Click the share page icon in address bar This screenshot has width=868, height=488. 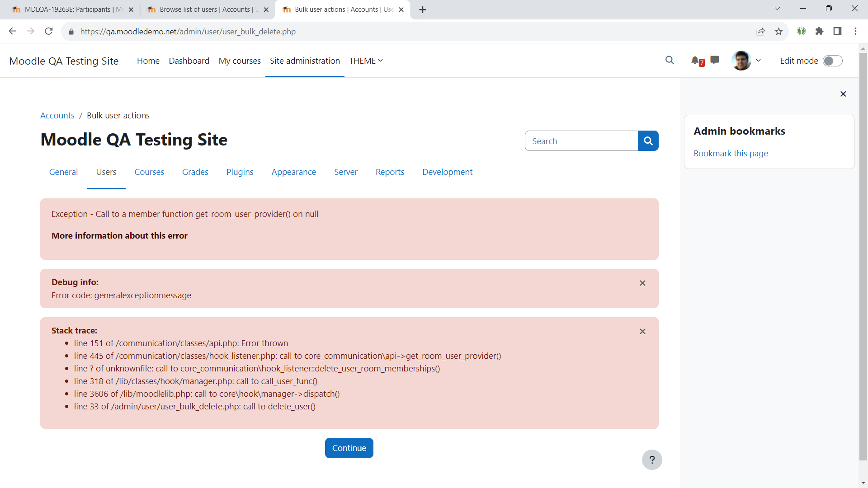[x=760, y=31]
